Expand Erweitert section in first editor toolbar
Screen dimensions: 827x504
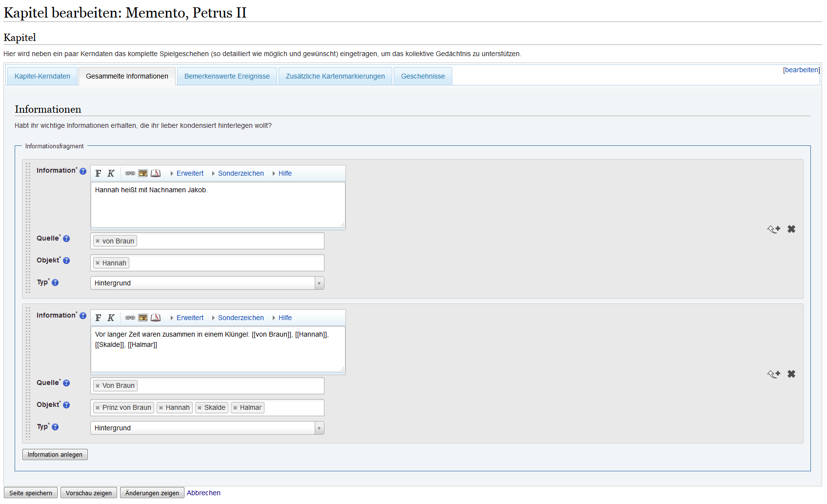click(x=190, y=173)
